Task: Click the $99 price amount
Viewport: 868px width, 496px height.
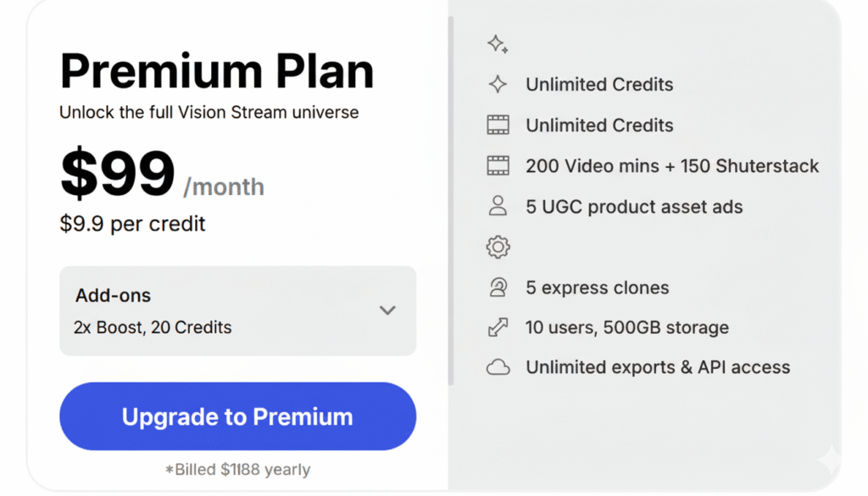Action: pyautogui.click(x=117, y=175)
